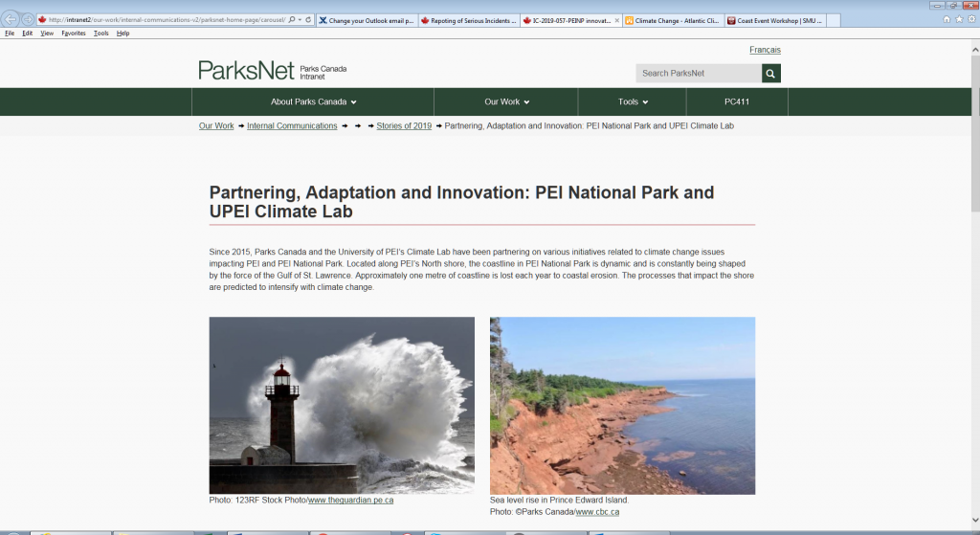Follow the Stories of 2019 breadcrumb link
Viewport: 980px width, 535px height.
point(404,125)
